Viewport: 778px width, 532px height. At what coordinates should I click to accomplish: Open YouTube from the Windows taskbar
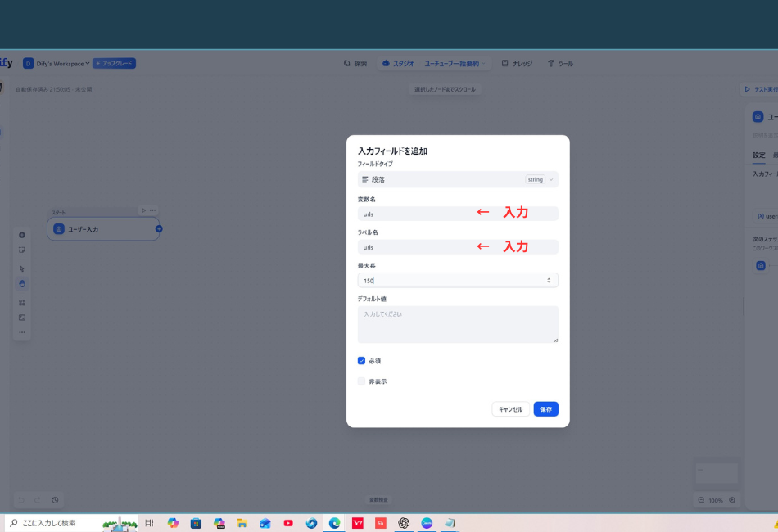click(x=288, y=523)
